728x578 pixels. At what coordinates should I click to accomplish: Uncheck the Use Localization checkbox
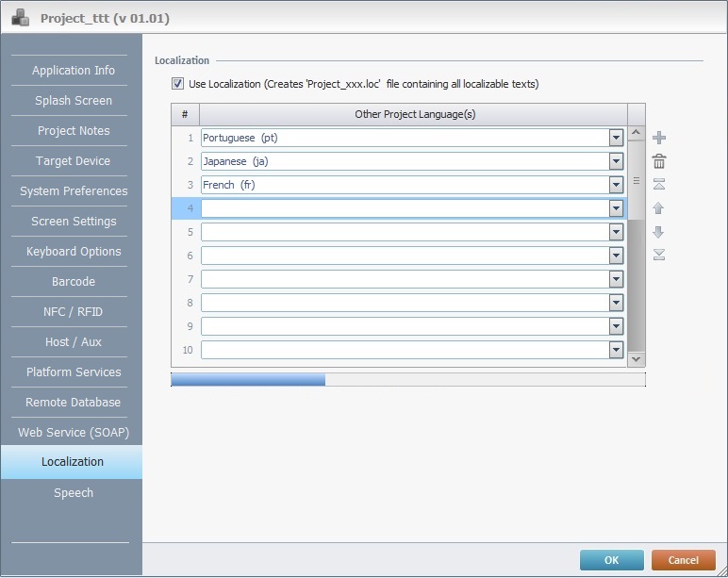(177, 84)
